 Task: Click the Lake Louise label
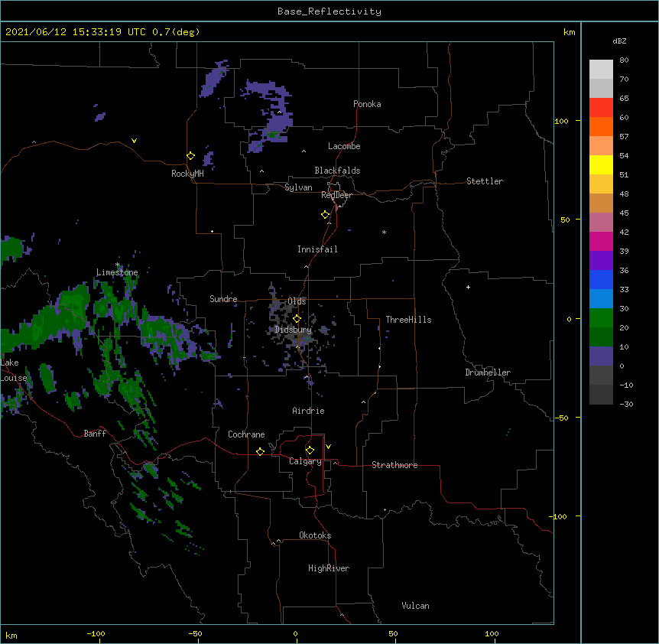click(12, 370)
